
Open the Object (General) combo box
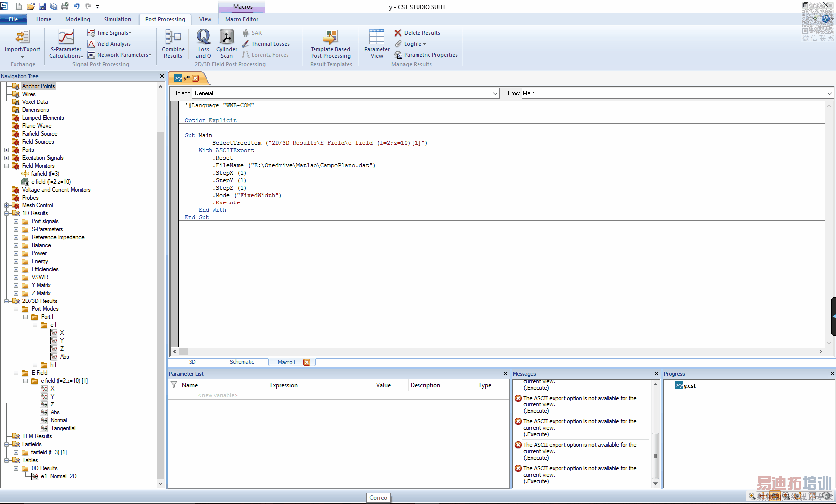(345, 93)
